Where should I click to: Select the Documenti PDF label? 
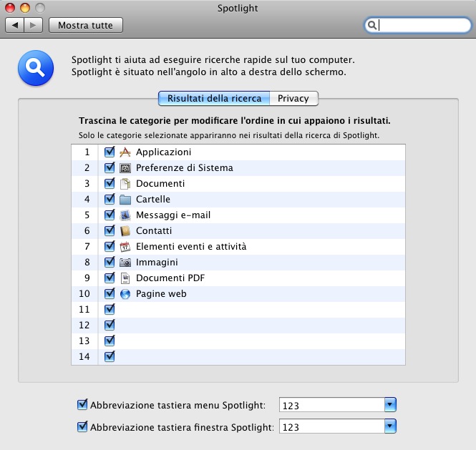pos(170,278)
